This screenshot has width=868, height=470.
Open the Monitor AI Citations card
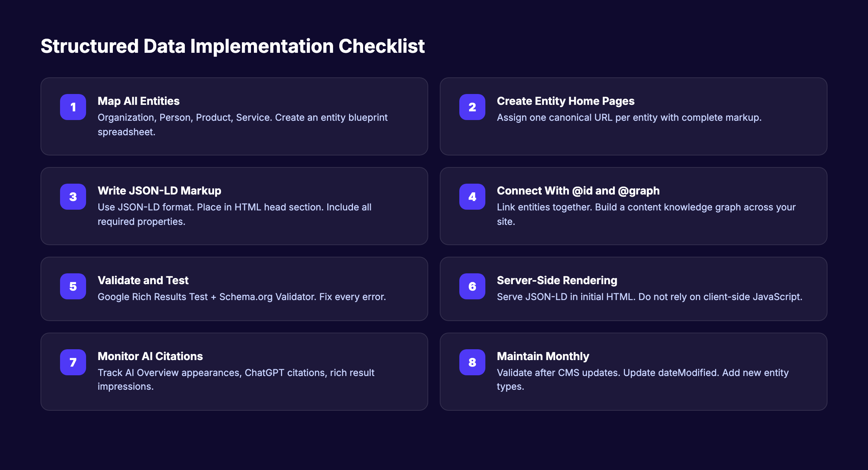pos(150,356)
